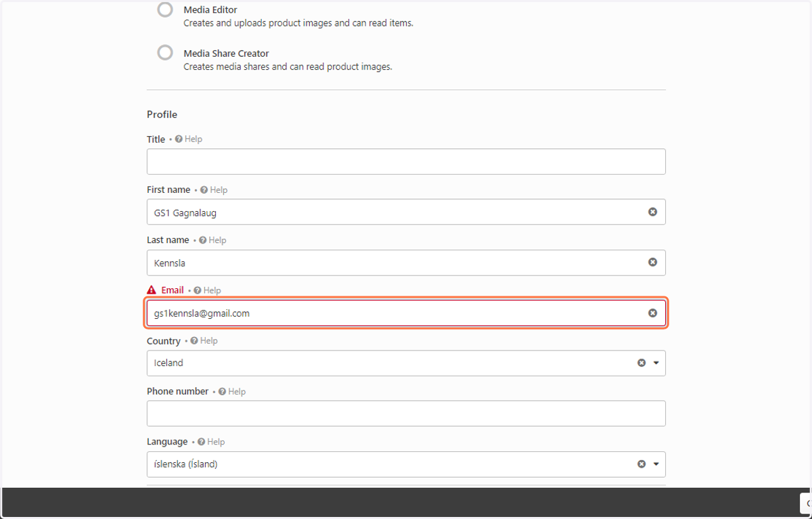Click the Email field with gs1kennsla@gmail.com

point(406,313)
